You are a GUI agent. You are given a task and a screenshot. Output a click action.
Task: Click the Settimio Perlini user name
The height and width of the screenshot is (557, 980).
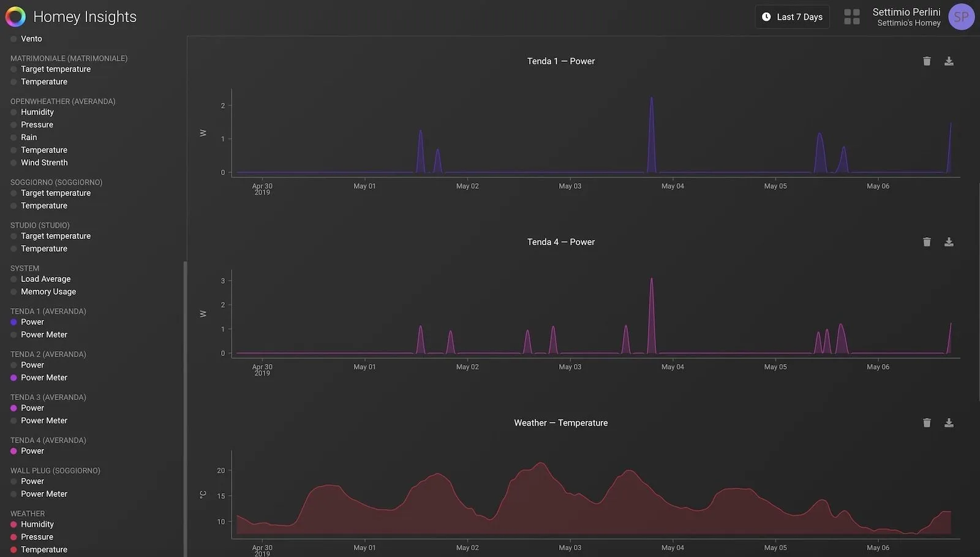[907, 12]
